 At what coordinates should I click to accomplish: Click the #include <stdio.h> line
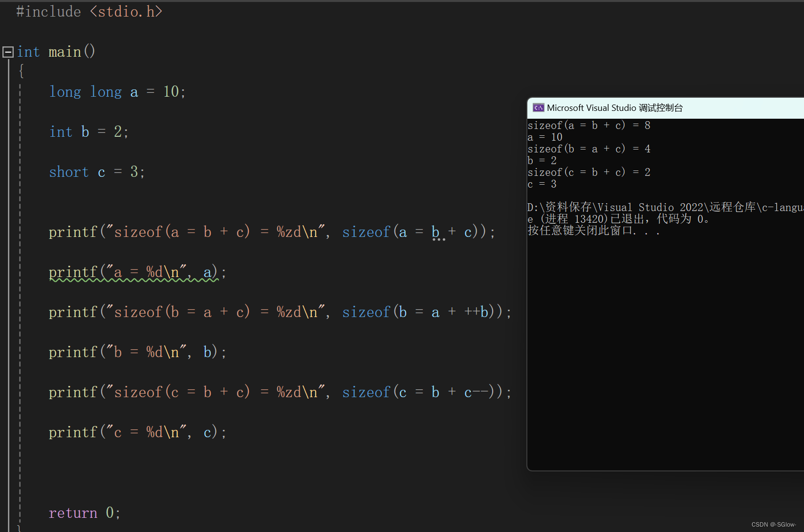tap(89, 12)
